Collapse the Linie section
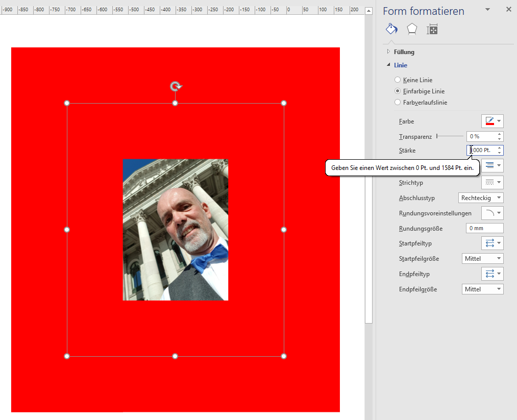The height and width of the screenshot is (420, 517). 400,65
